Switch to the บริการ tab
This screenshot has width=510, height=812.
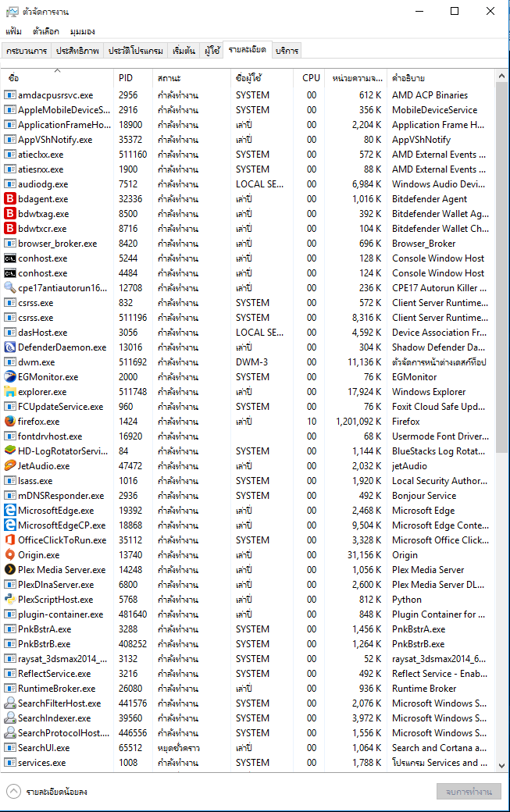pyautogui.click(x=287, y=51)
